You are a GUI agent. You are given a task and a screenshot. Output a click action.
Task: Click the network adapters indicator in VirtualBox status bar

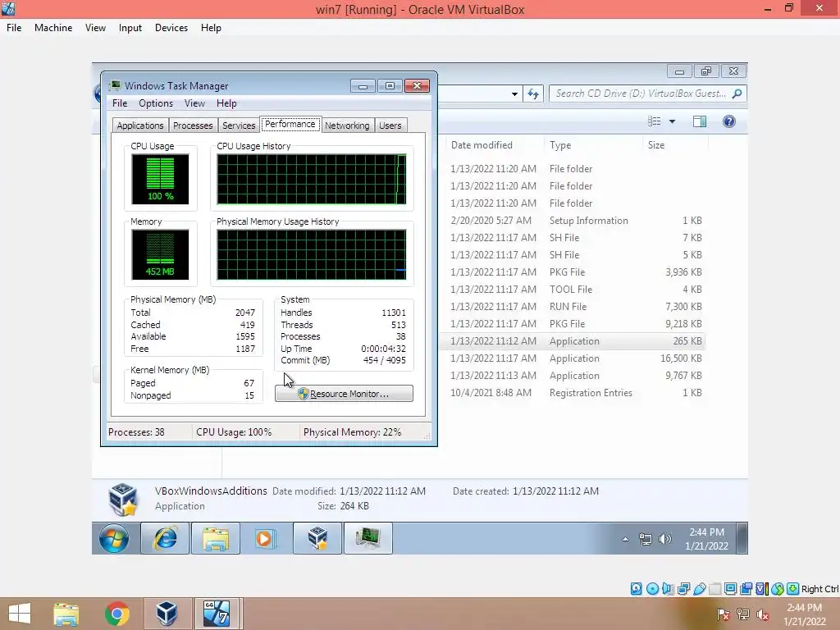coord(683,589)
